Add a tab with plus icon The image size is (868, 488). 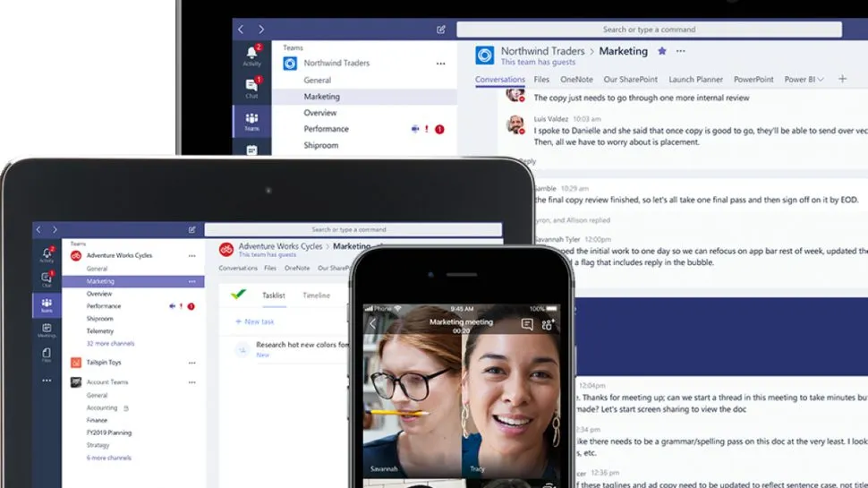(x=843, y=79)
